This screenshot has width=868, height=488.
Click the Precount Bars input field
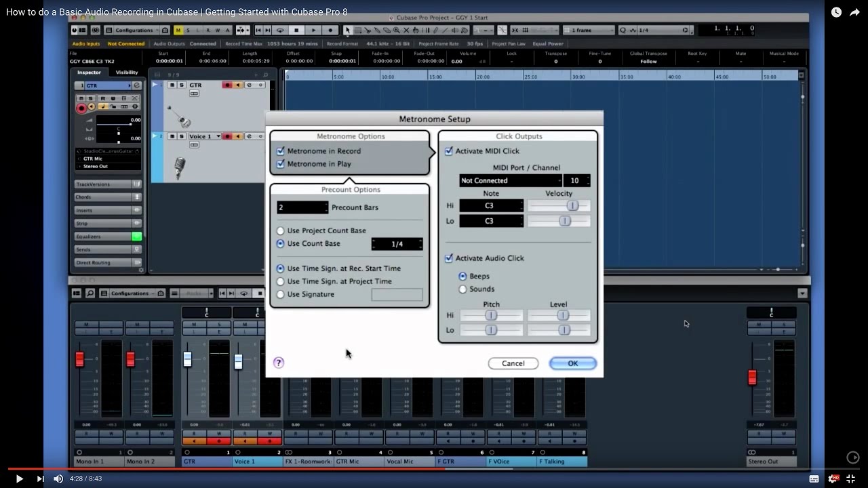pyautogui.click(x=301, y=207)
